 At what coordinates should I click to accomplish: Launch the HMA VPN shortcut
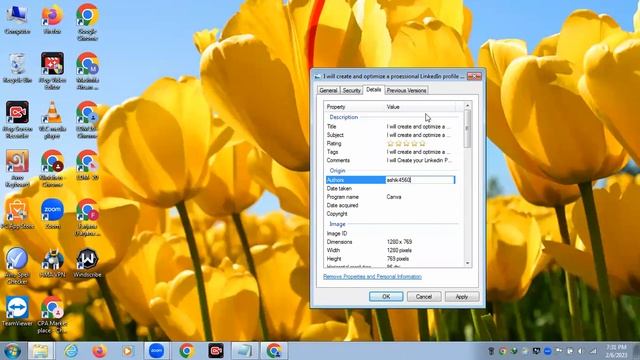pos(52,263)
